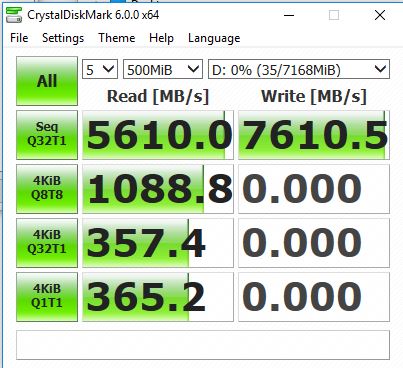403x368 pixels.
Task: Click the Seq write result 7610.5
Action: (x=314, y=135)
